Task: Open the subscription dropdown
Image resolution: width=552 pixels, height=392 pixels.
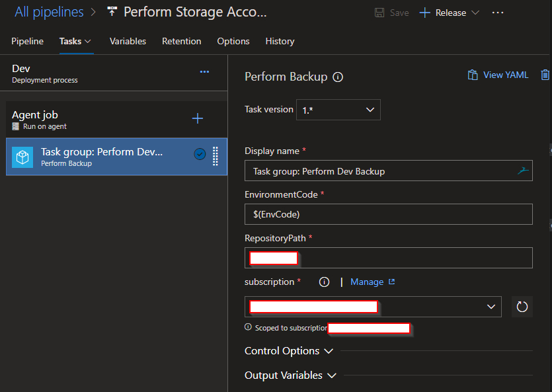Action: 373,307
